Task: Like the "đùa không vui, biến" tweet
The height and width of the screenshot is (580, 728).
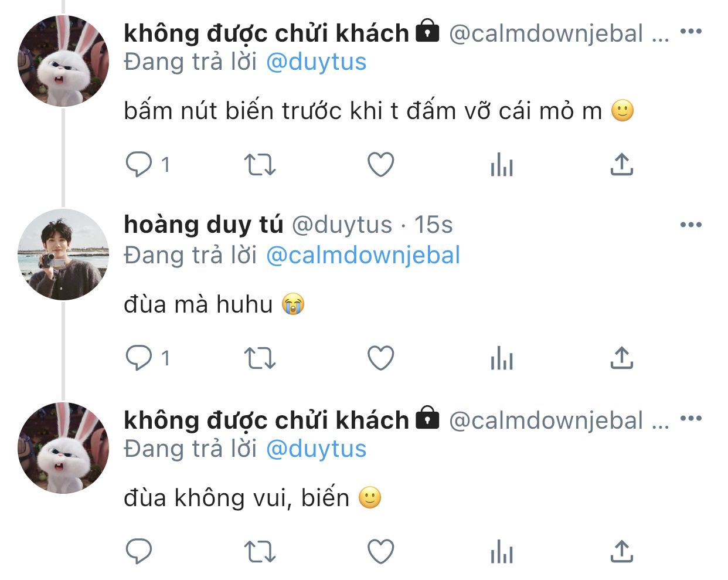Action: [380, 551]
